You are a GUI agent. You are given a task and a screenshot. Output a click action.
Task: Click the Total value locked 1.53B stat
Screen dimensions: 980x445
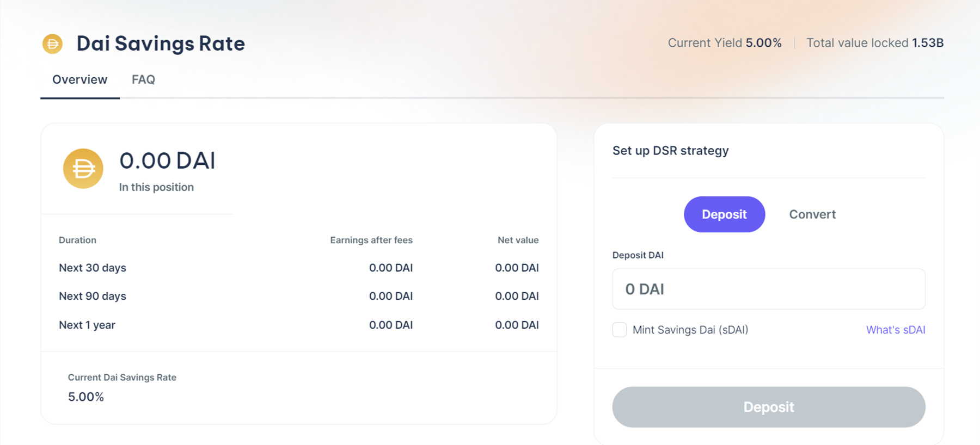pyautogui.click(x=874, y=43)
